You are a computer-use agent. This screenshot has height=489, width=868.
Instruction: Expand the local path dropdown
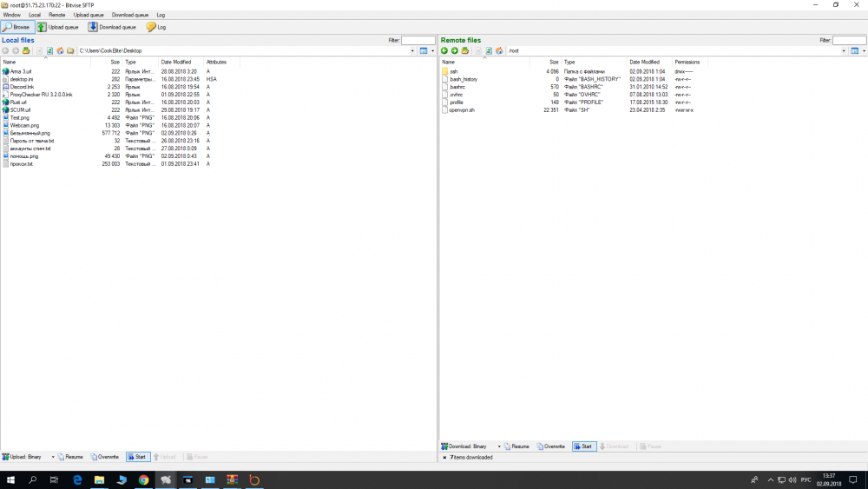click(x=412, y=51)
